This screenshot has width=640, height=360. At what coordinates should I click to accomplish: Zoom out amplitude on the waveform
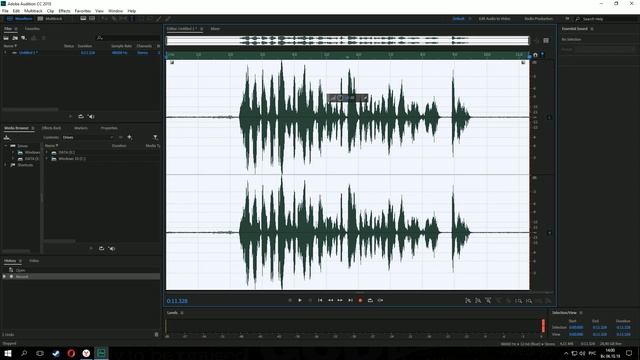coord(478,301)
